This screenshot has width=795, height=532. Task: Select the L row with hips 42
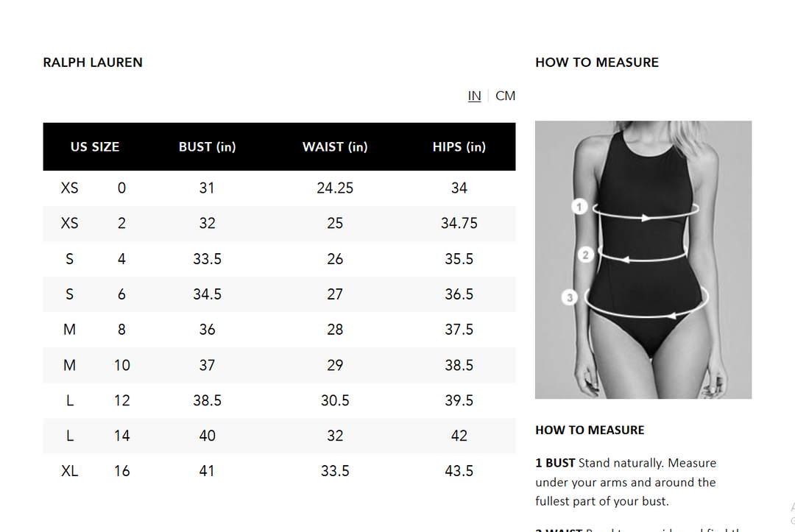pos(280,436)
